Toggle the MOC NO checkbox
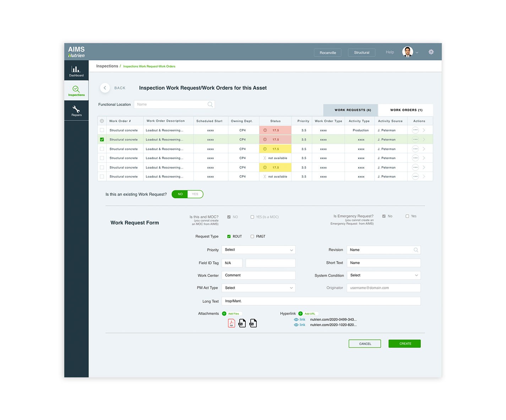506x420 pixels. pyautogui.click(x=229, y=217)
